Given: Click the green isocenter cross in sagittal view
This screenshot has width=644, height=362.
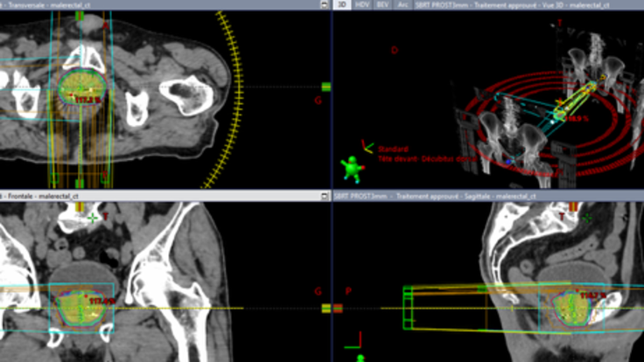Looking at the screenshot, I should (x=587, y=218).
